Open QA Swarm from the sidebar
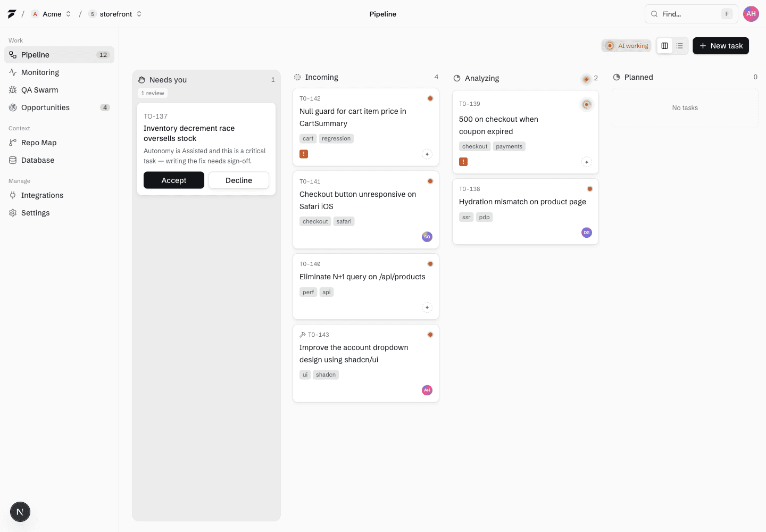 59,90
